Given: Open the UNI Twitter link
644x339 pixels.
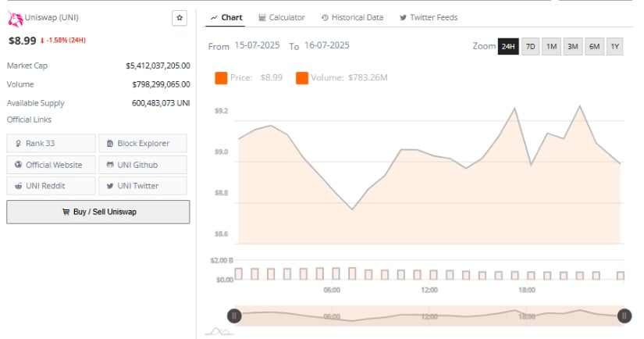Looking at the screenshot, I should 143,186.
